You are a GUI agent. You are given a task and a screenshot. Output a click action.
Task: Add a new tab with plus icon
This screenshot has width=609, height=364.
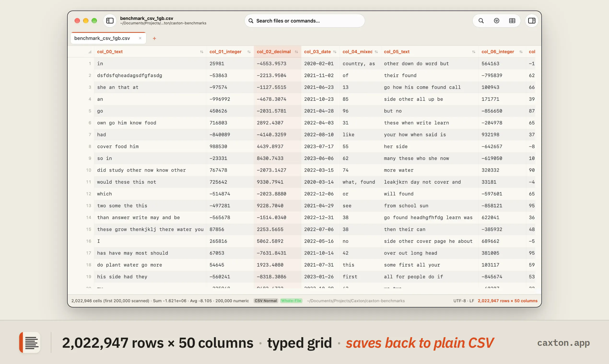point(154,38)
